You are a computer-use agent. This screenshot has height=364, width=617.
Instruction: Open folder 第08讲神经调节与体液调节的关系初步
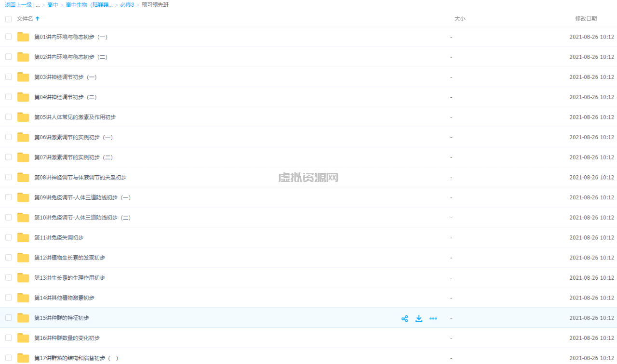(80, 178)
